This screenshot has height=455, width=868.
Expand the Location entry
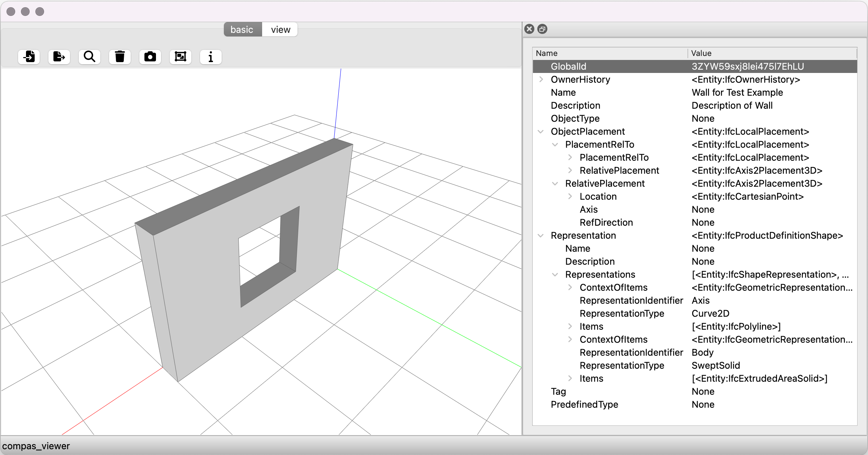[x=570, y=196]
